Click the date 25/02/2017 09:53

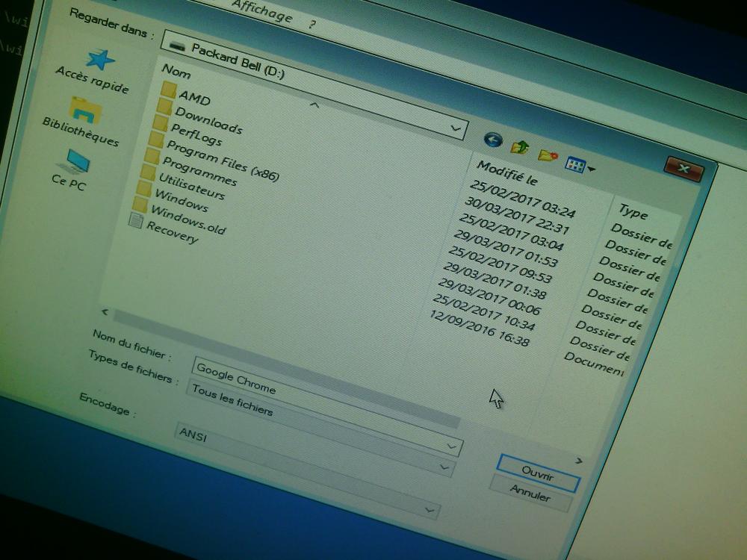click(500, 265)
